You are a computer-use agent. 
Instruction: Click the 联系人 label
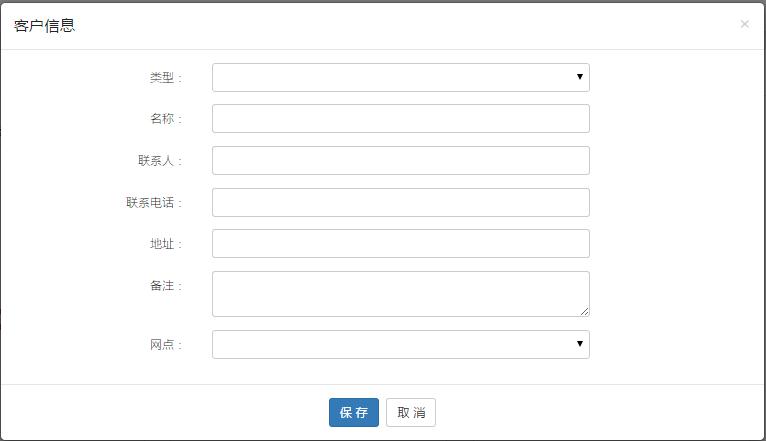point(159,161)
